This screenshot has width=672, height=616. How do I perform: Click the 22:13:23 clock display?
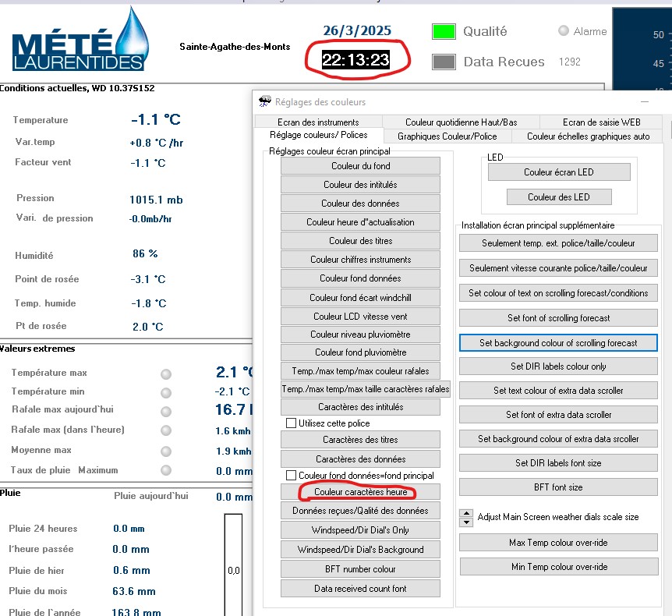355,59
